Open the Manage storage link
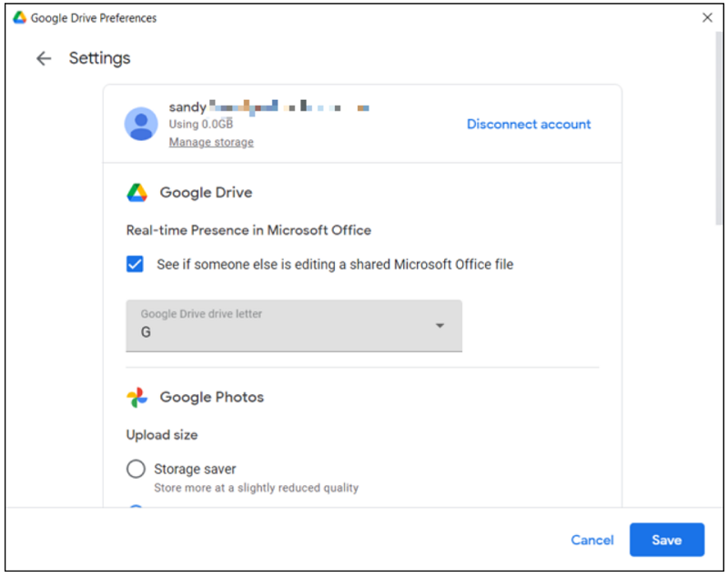This screenshot has height=577, width=728. 211,142
